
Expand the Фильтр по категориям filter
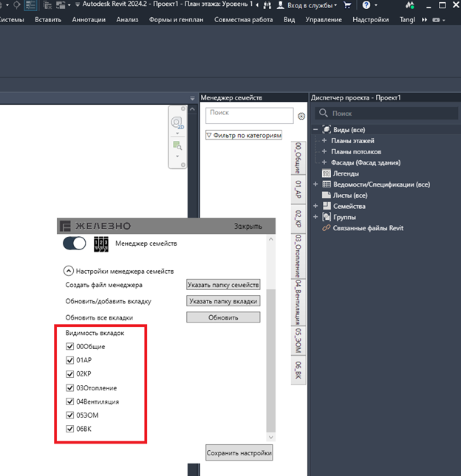pos(244,135)
